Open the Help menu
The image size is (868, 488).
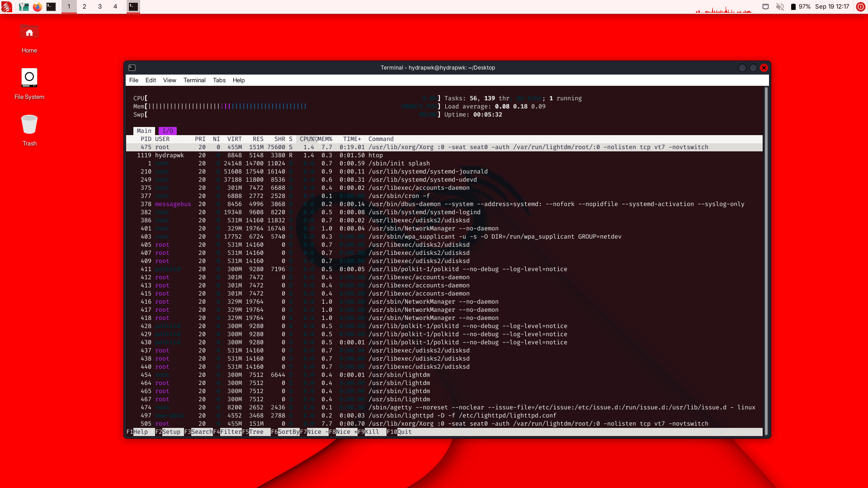(x=239, y=80)
